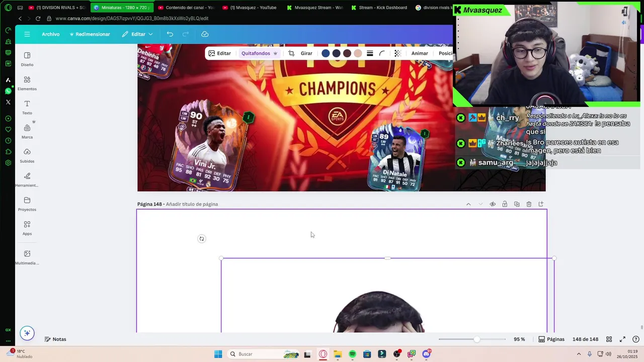The height and width of the screenshot is (362, 644).
Task: Add a title to Página 148
Action: pyautogui.click(x=192, y=204)
